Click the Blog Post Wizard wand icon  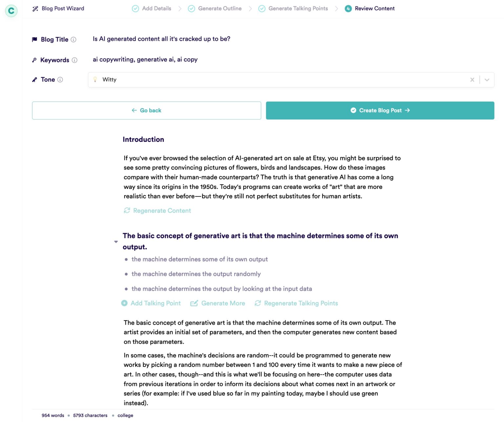pos(35,9)
